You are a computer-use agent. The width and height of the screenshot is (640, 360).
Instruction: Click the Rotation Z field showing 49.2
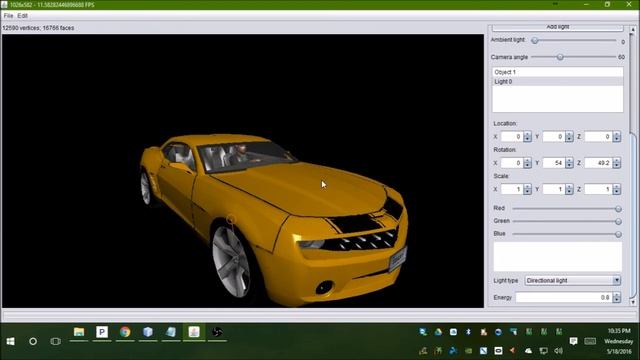598,163
